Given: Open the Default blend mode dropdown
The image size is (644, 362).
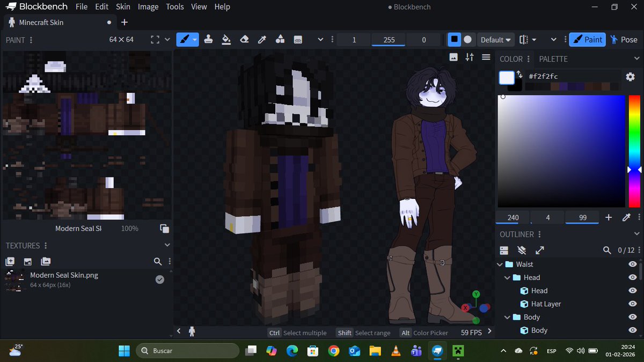Looking at the screenshot, I should click(x=496, y=40).
